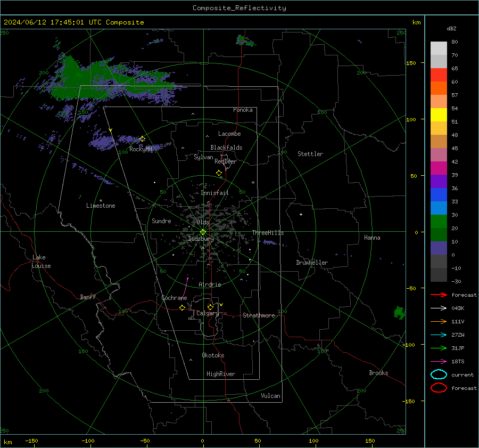Click the Sylvan label
479x448 pixels.
coord(203,157)
